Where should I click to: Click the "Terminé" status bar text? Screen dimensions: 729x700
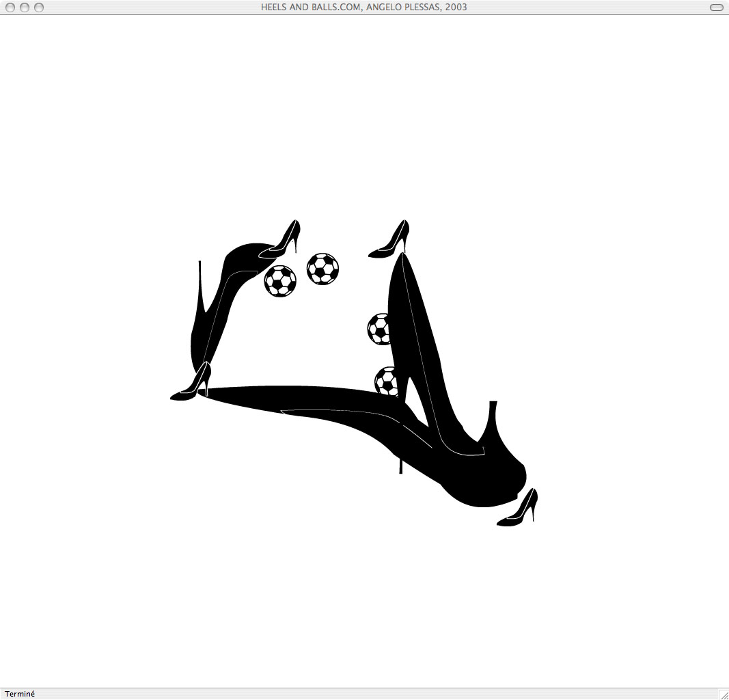20,694
